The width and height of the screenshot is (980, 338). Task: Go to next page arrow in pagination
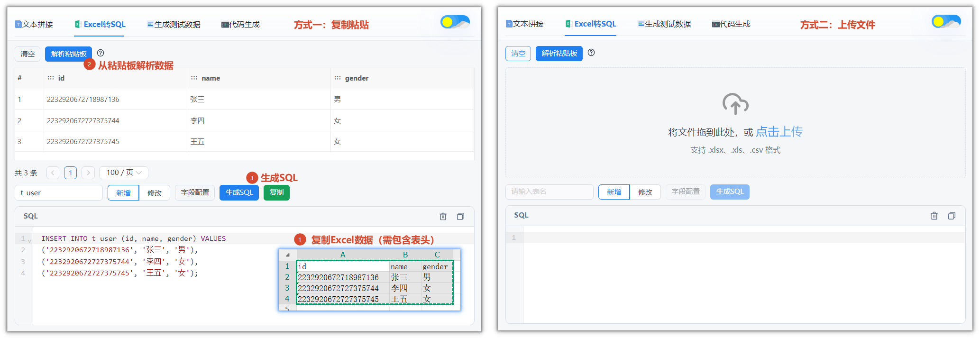click(x=88, y=173)
